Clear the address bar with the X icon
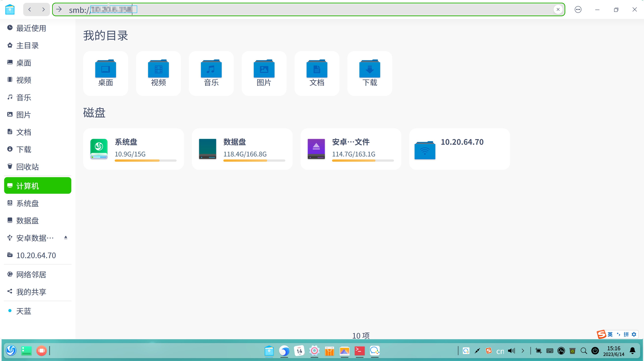Viewport: 644px width, 361px height. click(x=558, y=10)
